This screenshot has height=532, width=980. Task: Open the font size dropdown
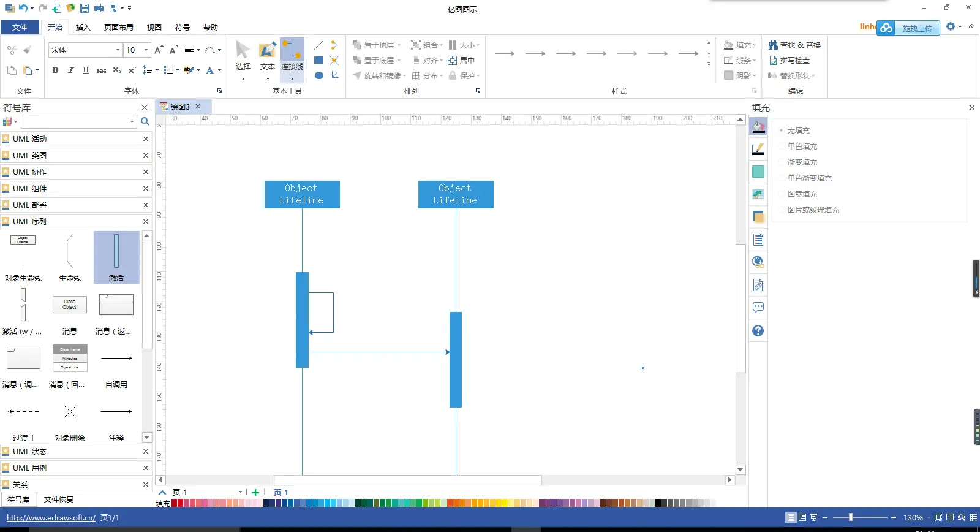pyautogui.click(x=146, y=50)
